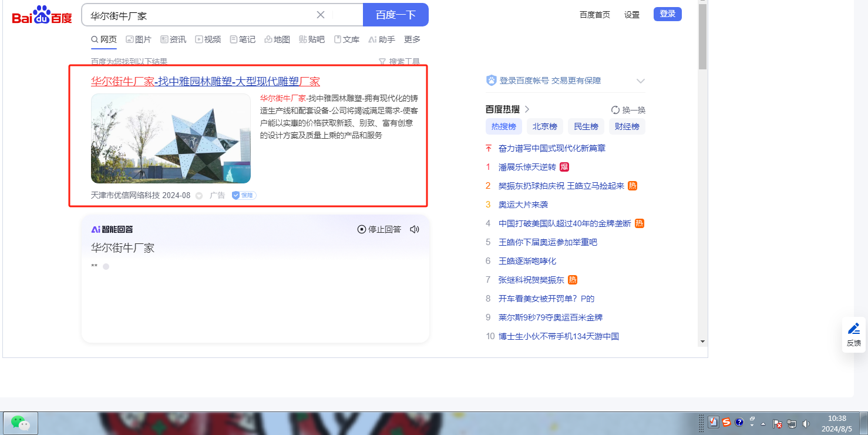Open the Action Center flag icon
The width and height of the screenshot is (868, 435).
coord(777,423)
